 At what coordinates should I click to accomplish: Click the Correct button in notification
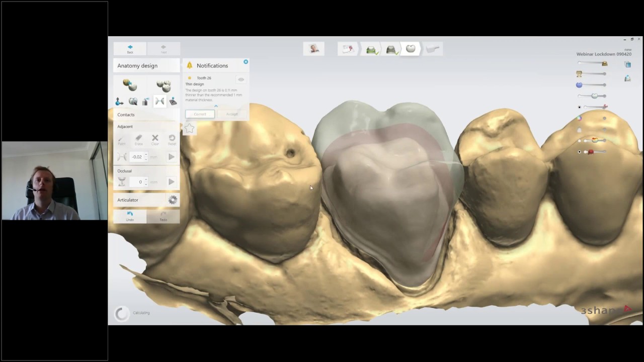click(x=200, y=114)
